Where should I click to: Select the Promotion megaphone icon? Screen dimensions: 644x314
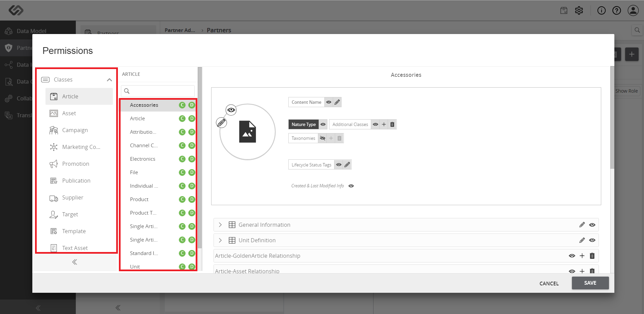click(x=54, y=164)
